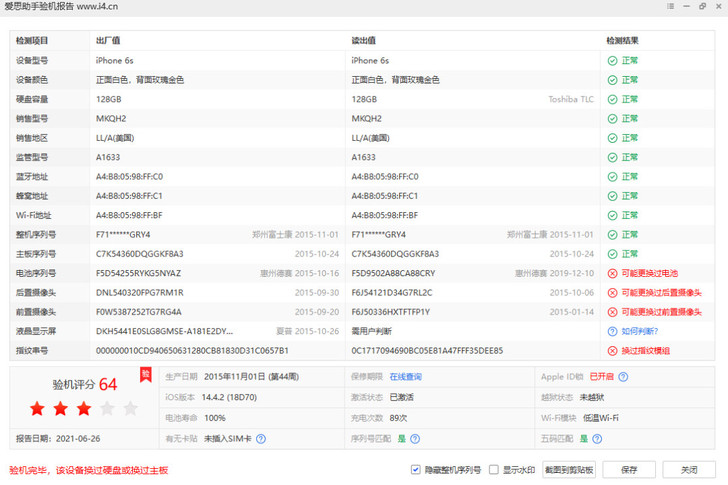Click the 可能更换过电池 result text
The height and width of the screenshot is (485, 728).
(x=650, y=273)
